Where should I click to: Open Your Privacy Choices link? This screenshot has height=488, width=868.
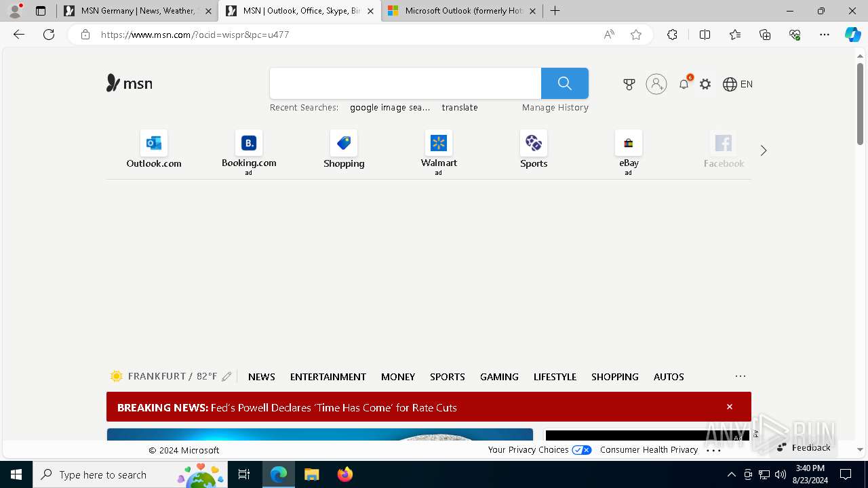click(x=539, y=449)
